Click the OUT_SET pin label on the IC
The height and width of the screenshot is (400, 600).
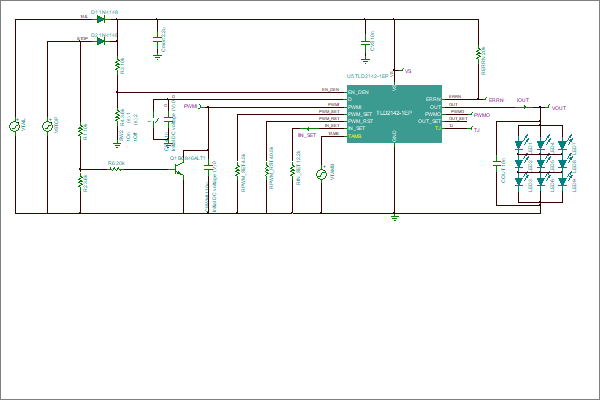[429, 121]
